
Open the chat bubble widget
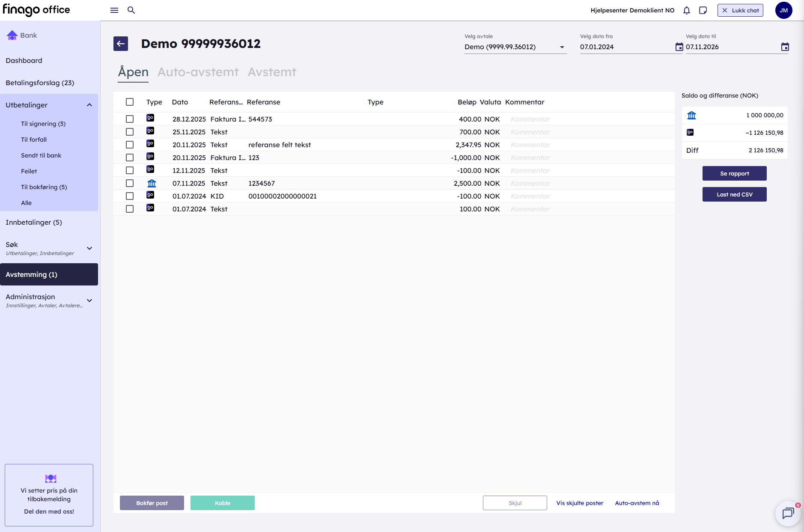pyautogui.click(x=788, y=513)
